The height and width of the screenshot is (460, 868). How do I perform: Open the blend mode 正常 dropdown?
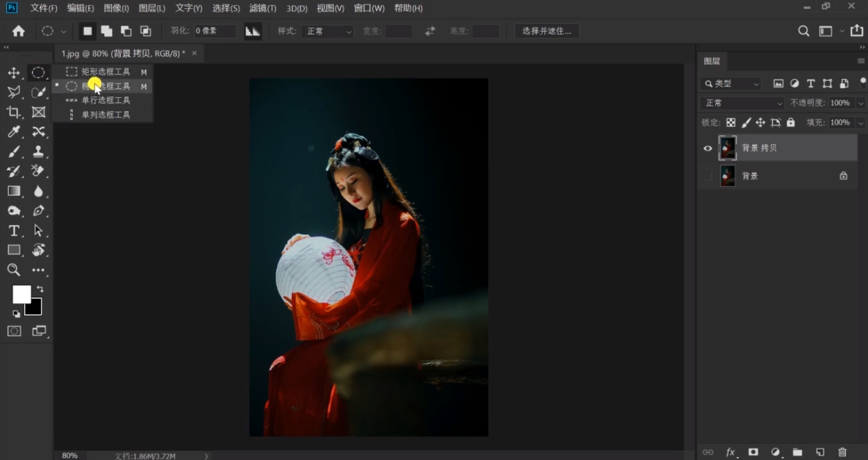coord(742,103)
